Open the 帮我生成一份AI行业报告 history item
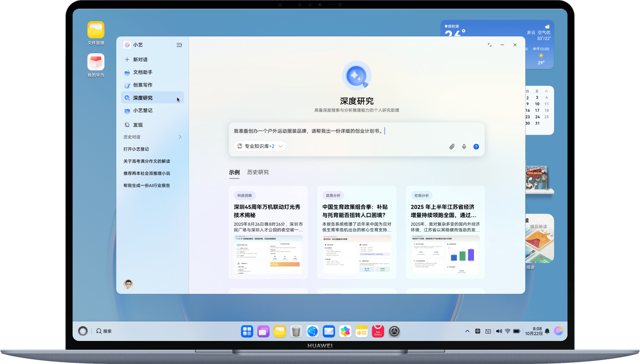Screen dimensions: 640x364 pos(147,185)
